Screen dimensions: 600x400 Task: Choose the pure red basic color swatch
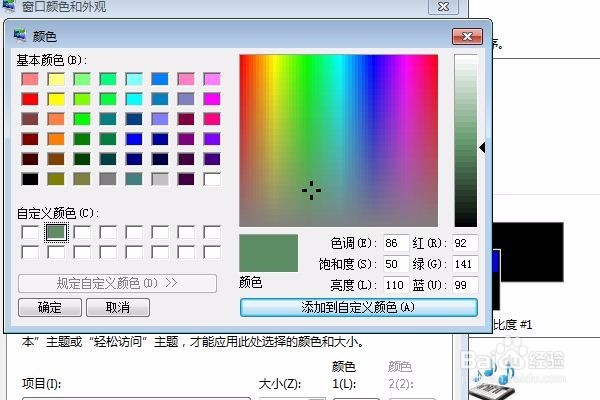coord(30,99)
